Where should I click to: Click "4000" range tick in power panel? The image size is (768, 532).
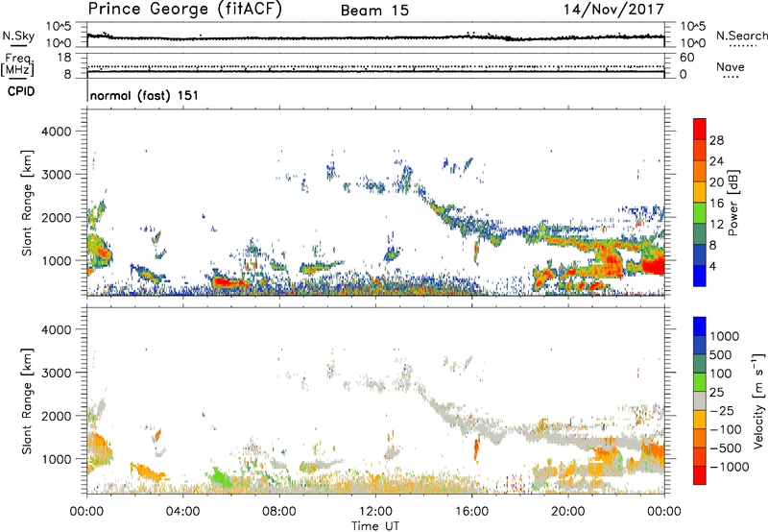(x=57, y=132)
